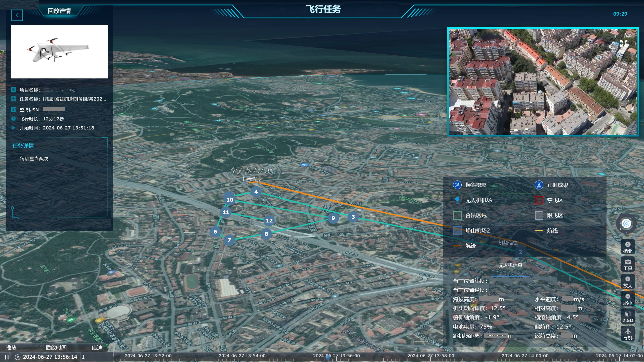Click the 指北 north-align button
644x362 pixels.
pos(627,247)
